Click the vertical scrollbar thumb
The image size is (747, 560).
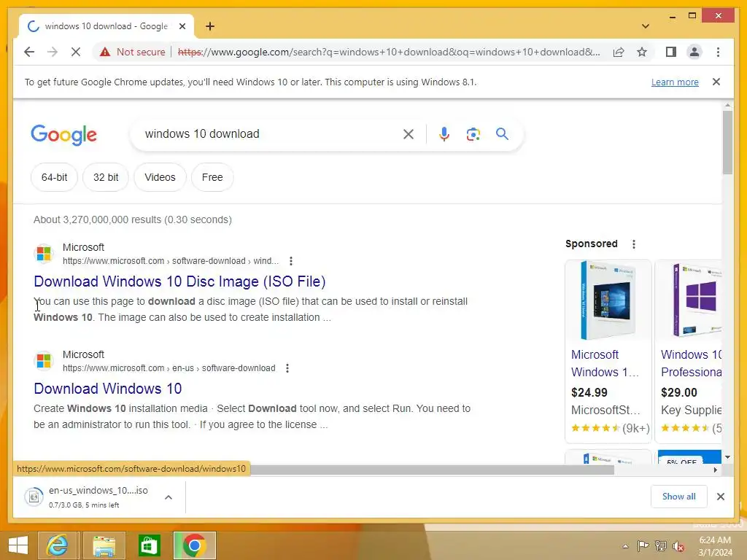pyautogui.click(x=727, y=142)
